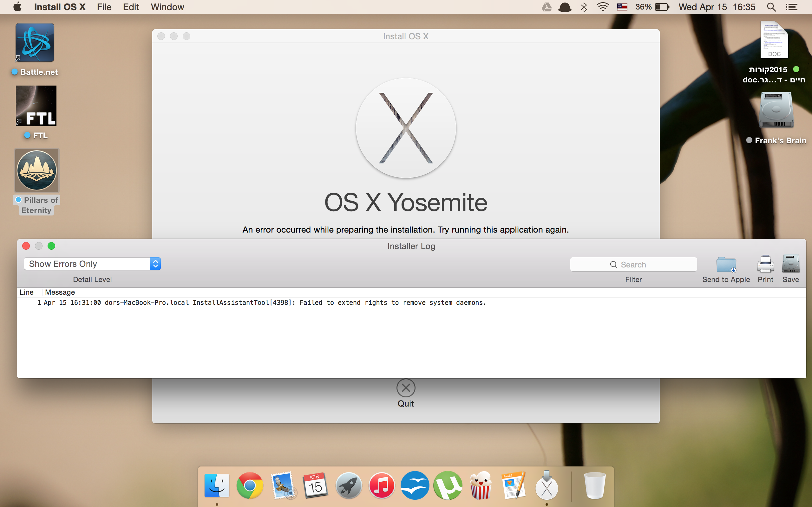Screen dimensions: 812x507
Task: Open the Window menu
Action: (x=167, y=7)
